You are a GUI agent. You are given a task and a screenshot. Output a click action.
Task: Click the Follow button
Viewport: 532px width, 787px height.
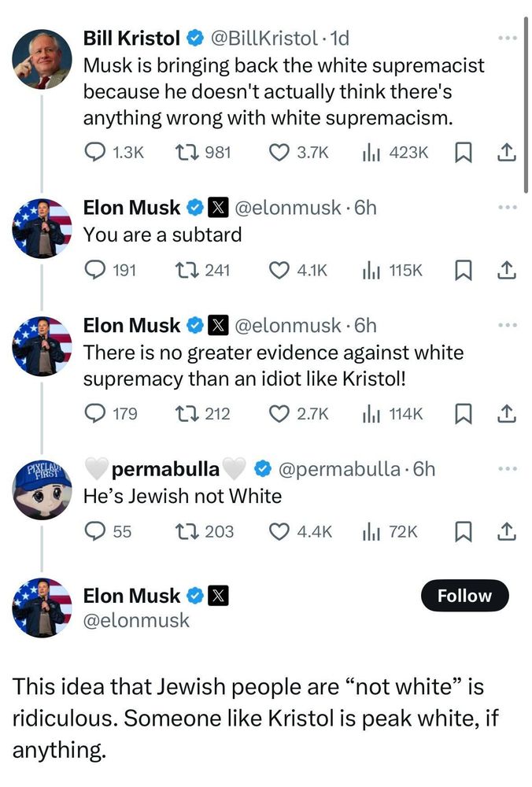[464, 596]
